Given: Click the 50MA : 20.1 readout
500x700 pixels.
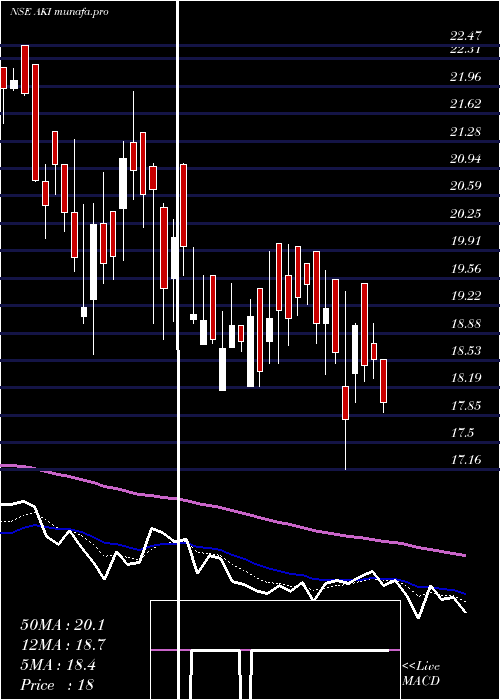Looking at the screenshot, I should 62,625.
